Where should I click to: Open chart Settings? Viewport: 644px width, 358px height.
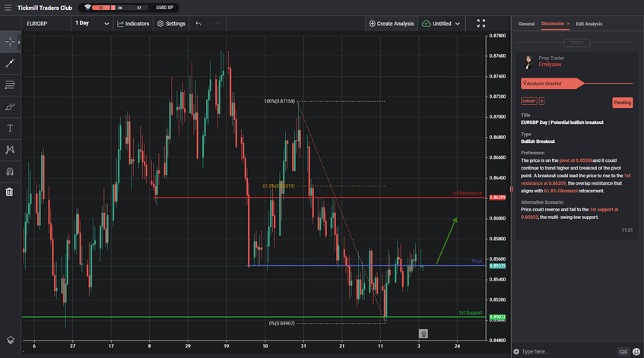pyautogui.click(x=172, y=24)
